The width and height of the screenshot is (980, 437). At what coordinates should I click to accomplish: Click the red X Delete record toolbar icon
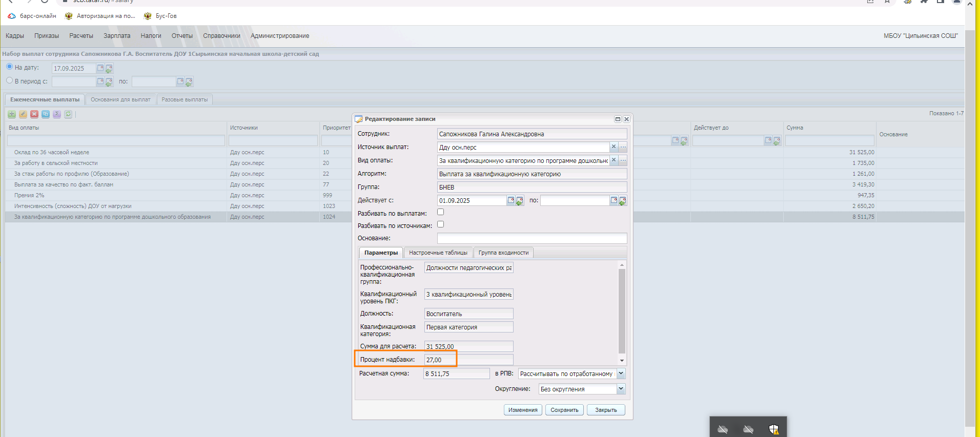[34, 114]
